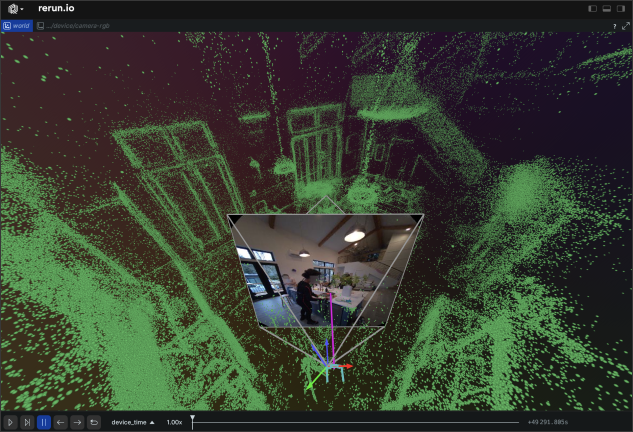
Task: Step forward one frame
Action: click(x=77, y=422)
